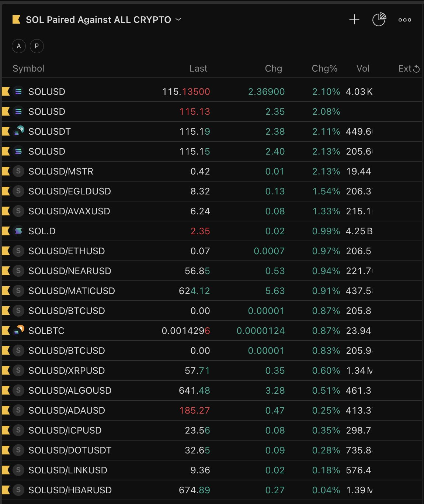This screenshot has height=504, width=424.
Task: Click the Solana logo in the SOL.D row
Action: [18, 231]
